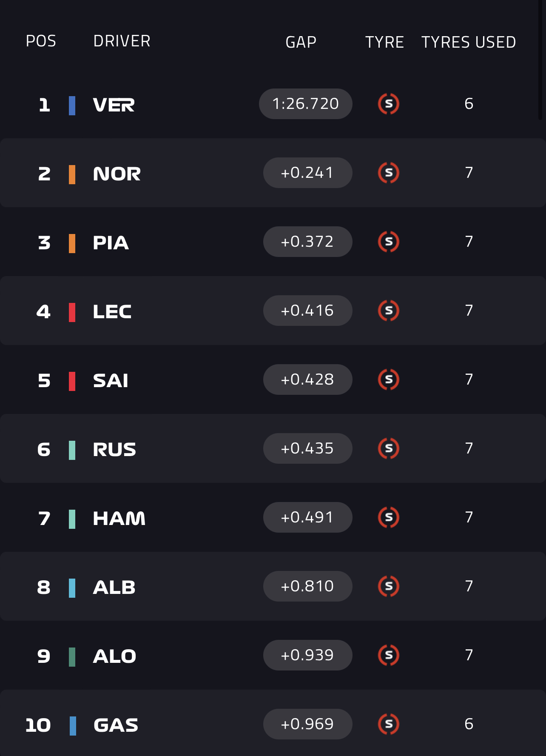Click the soft tyre icon in SAI's row
The image size is (546, 756).
pos(388,379)
